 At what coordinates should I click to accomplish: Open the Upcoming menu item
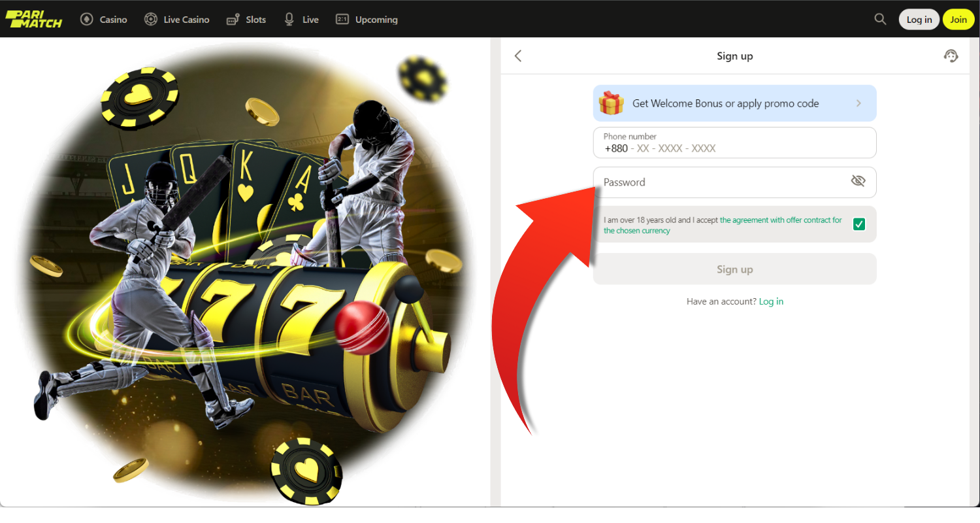click(376, 20)
